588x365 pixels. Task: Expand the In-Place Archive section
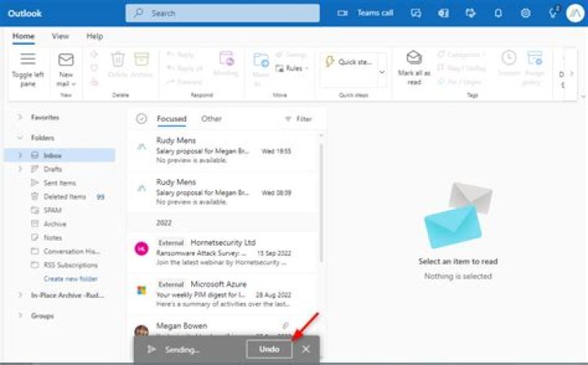20,296
